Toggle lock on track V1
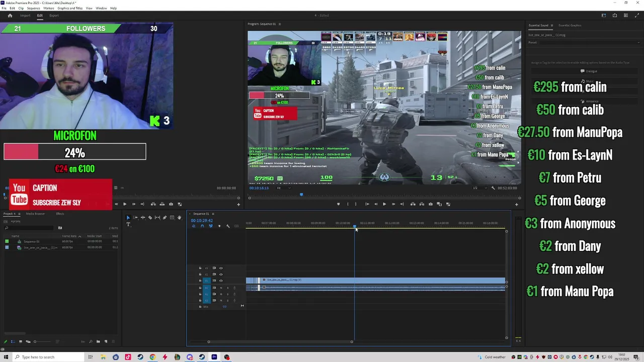The width and height of the screenshot is (644, 362). click(200, 281)
